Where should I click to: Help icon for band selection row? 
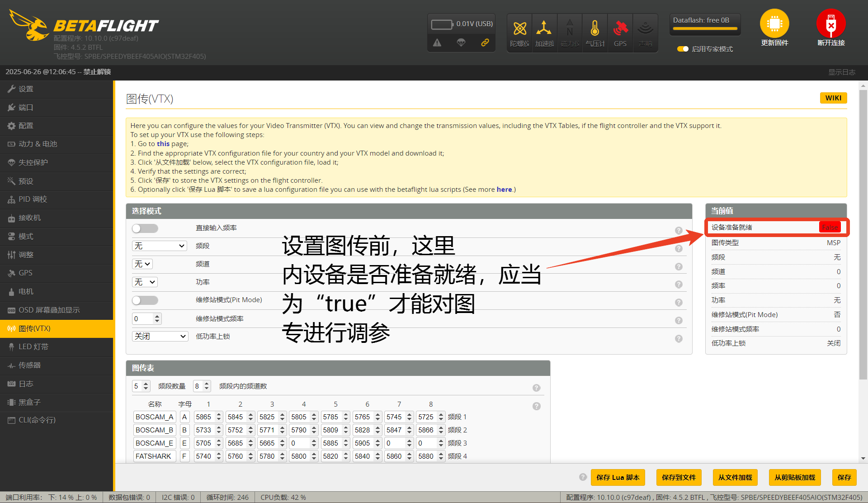tap(679, 248)
